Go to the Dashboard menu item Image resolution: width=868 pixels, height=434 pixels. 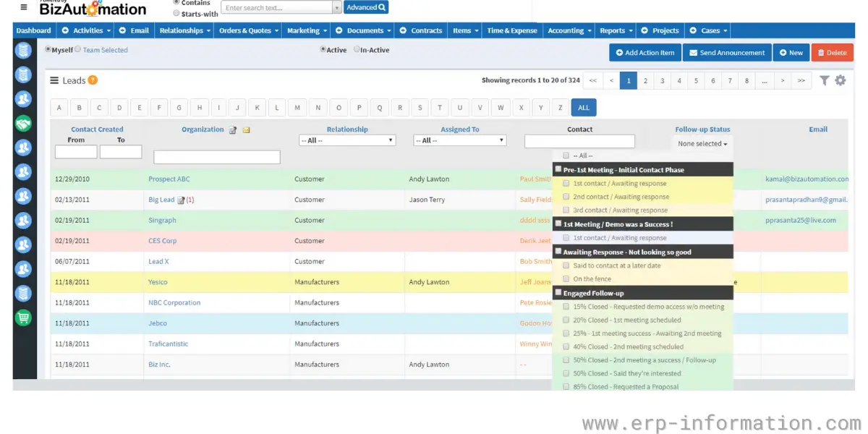34,30
